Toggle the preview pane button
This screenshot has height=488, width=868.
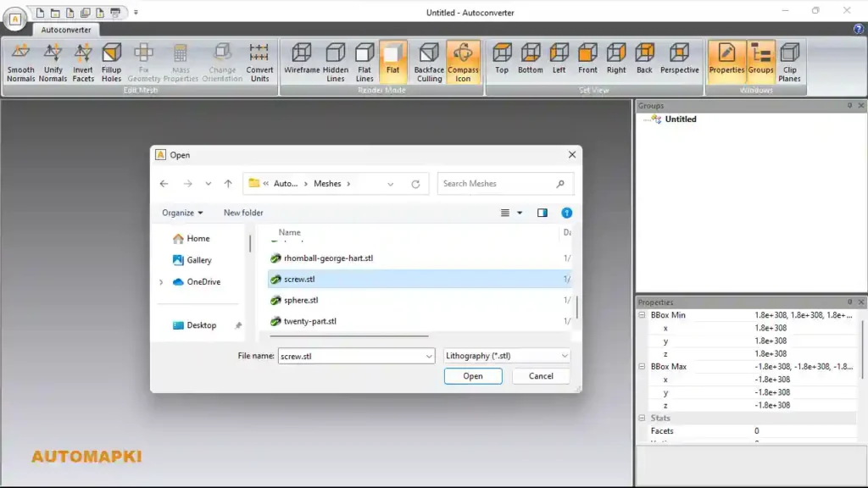tap(542, 213)
